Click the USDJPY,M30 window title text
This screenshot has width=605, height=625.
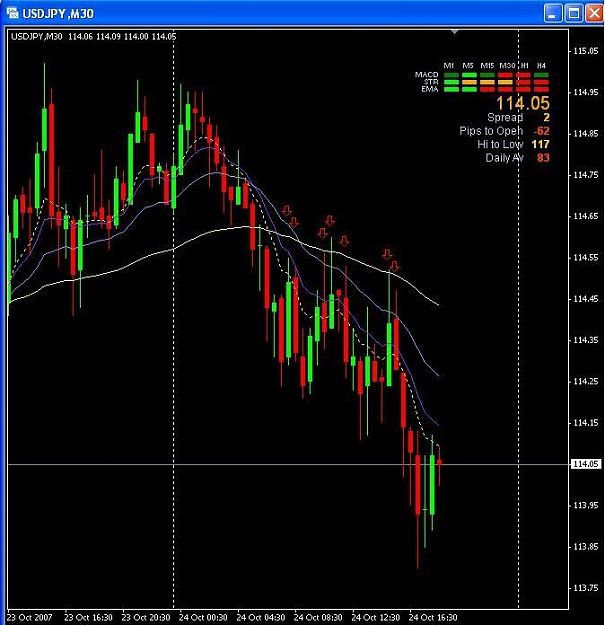[x=58, y=14]
